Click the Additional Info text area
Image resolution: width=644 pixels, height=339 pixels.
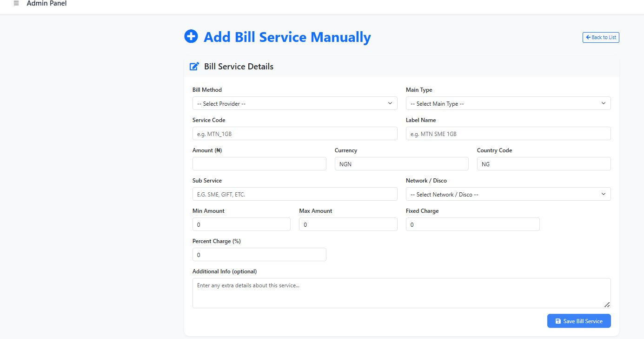click(401, 293)
